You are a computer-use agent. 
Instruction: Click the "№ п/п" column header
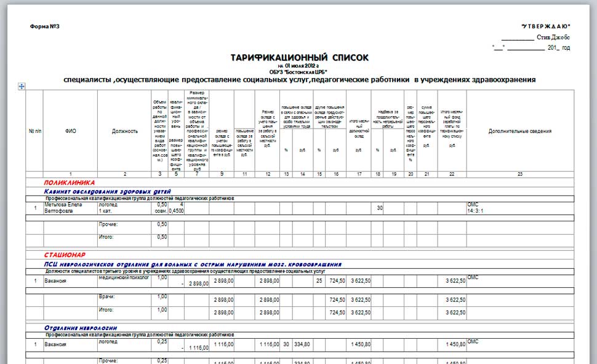click(35, 131)
